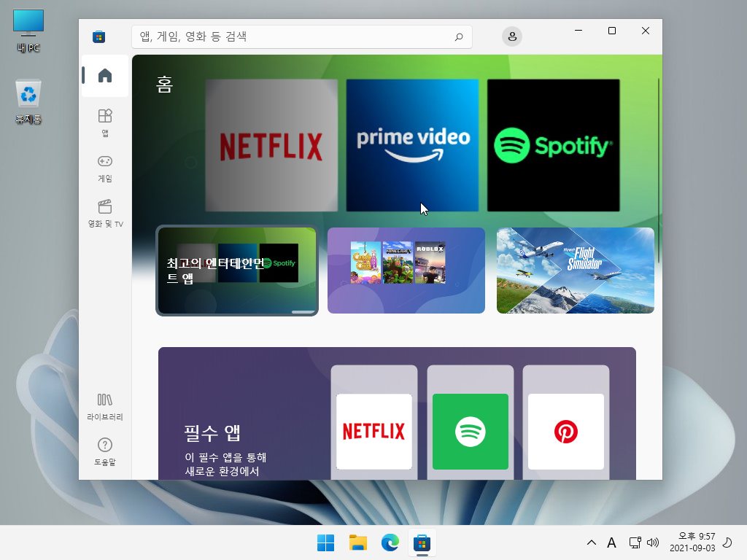Select the 내 PC desktop icon
This screenshot has height=560, width=747.
[28, 31]
